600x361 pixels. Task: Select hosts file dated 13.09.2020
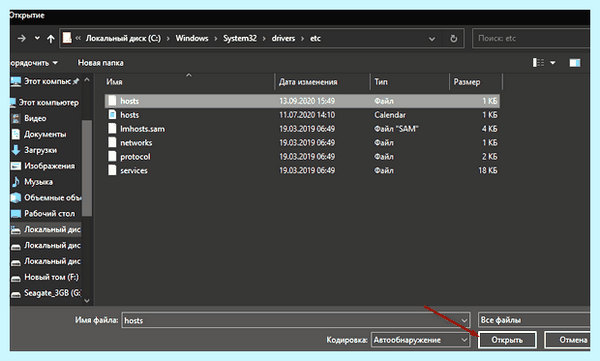coord(302,101)
